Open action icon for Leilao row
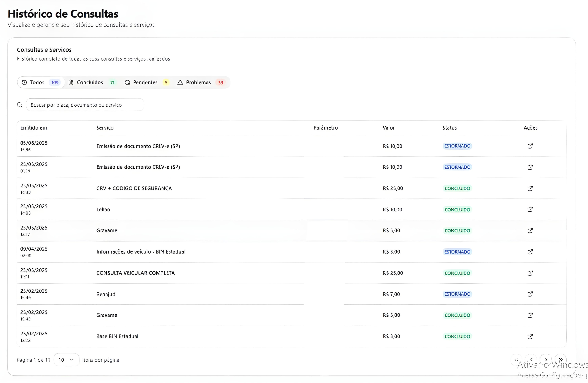The image size is (588, 383). click(x=530, y=209)
